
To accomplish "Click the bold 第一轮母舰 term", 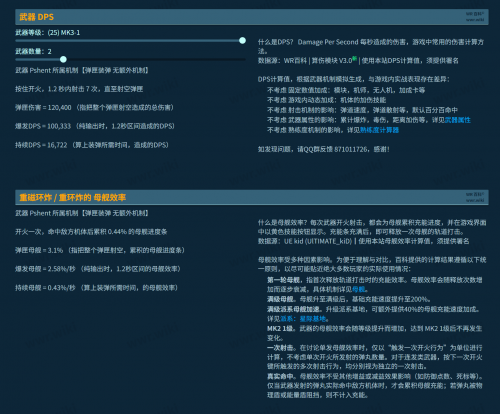I will [x=285, y=280].
